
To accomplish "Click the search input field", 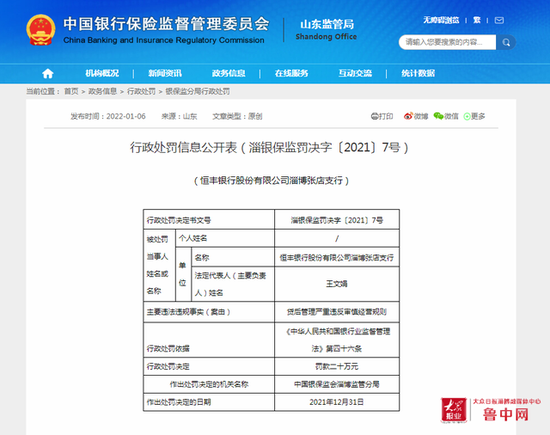I will click(x=447, y=42).
